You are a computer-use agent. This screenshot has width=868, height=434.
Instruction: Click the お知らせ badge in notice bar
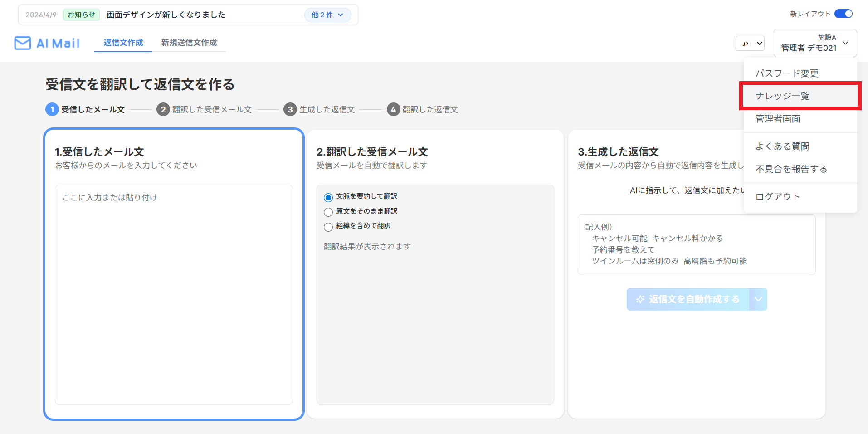pyautogui.click(x=82, y=15)
